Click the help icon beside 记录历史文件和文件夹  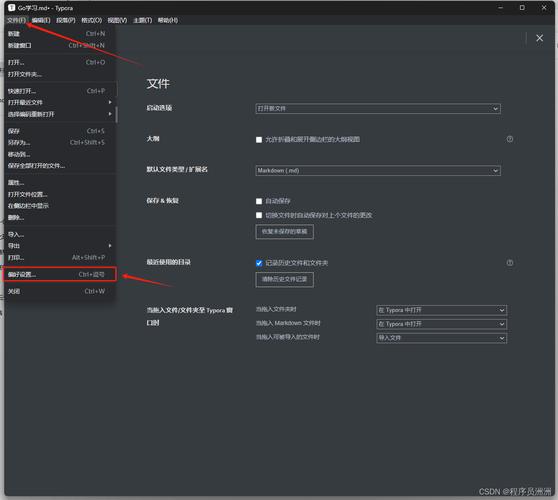click(x=510, y=263)
